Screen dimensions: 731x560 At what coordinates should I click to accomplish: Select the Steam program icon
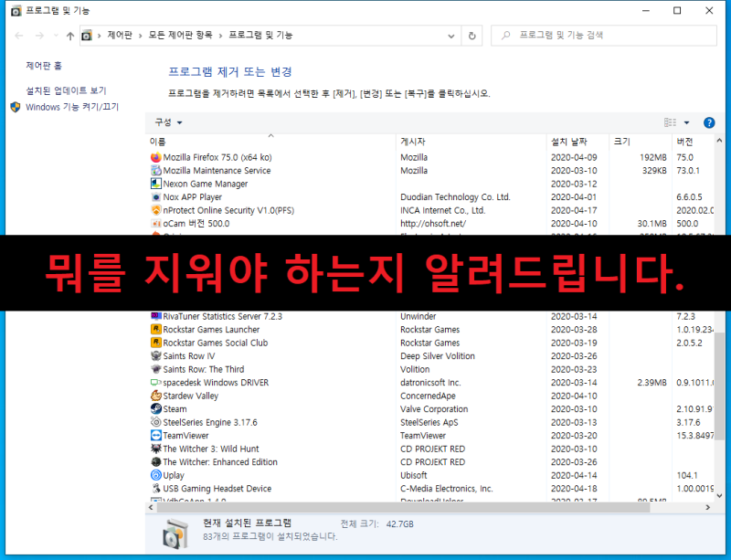coord(155,409)
